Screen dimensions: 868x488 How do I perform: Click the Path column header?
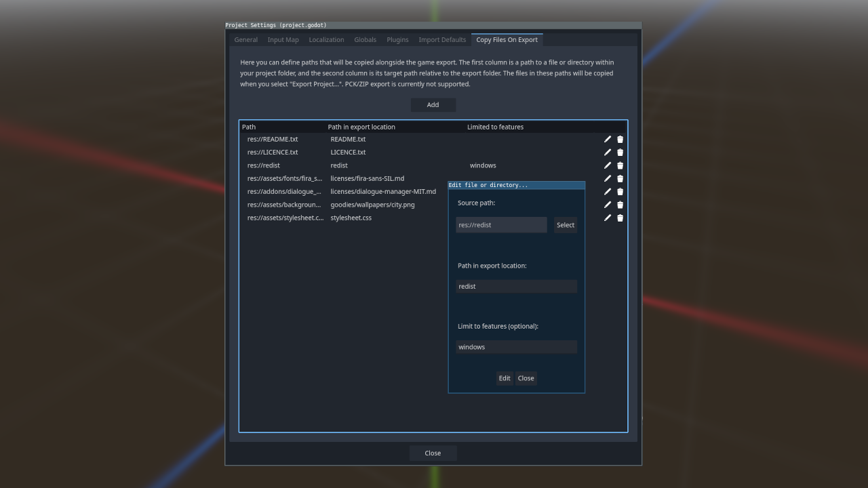pyautogui.click(x=249, y=127)
